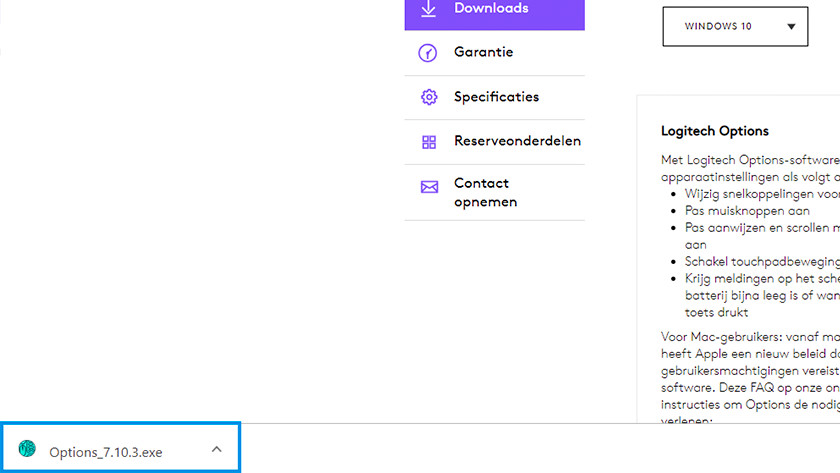Select the Contact opnemen link
The height and width of the screenshot is (473, 840).
coord(485,192)
